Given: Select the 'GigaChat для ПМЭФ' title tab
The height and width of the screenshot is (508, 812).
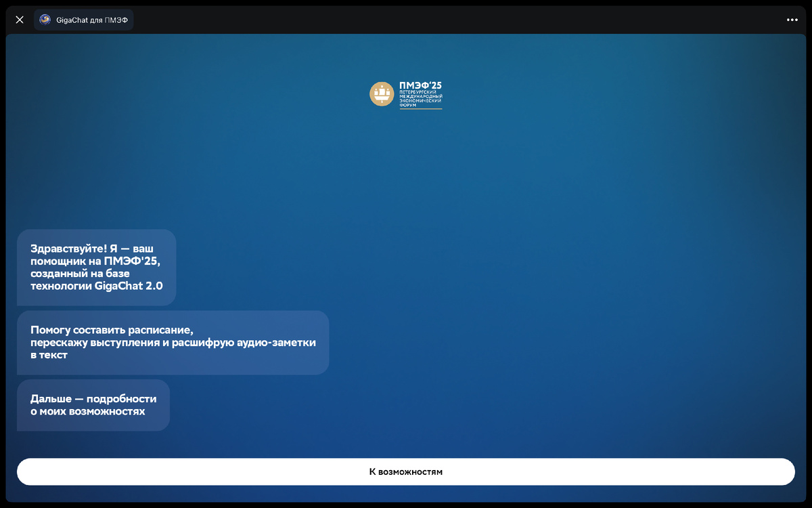Looking at the screenshot, I should (84, 20).
